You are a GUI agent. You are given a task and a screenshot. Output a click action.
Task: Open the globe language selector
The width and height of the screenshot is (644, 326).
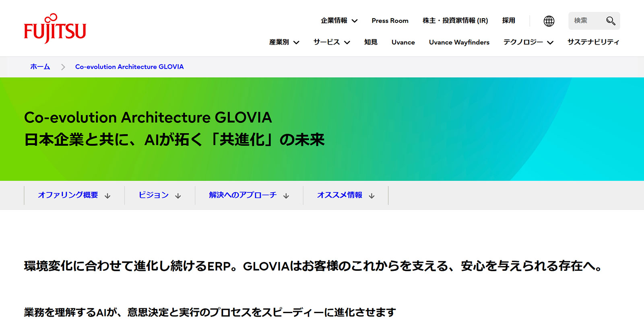coord(549,21)
